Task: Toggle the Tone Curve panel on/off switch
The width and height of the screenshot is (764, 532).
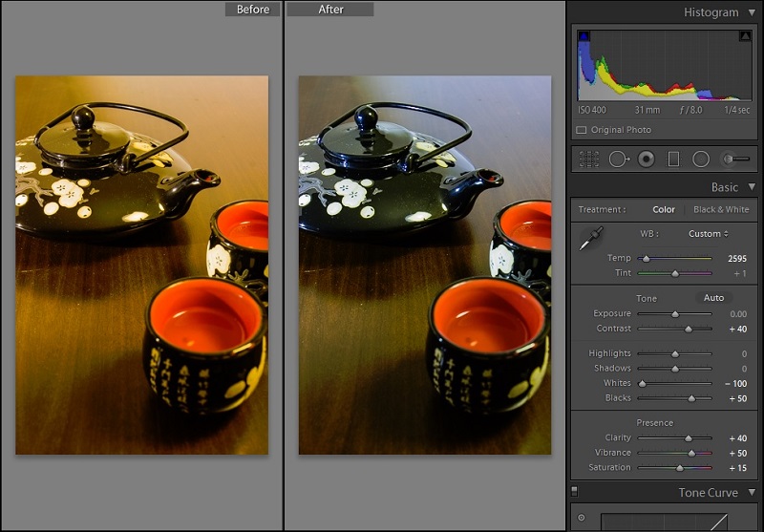Action: coord(574,493)
